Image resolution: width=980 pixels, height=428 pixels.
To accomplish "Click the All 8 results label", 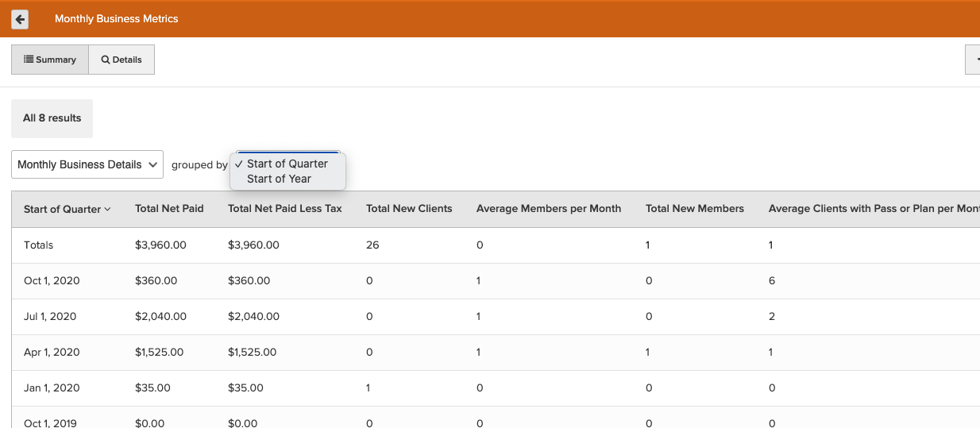I will 52,118.
